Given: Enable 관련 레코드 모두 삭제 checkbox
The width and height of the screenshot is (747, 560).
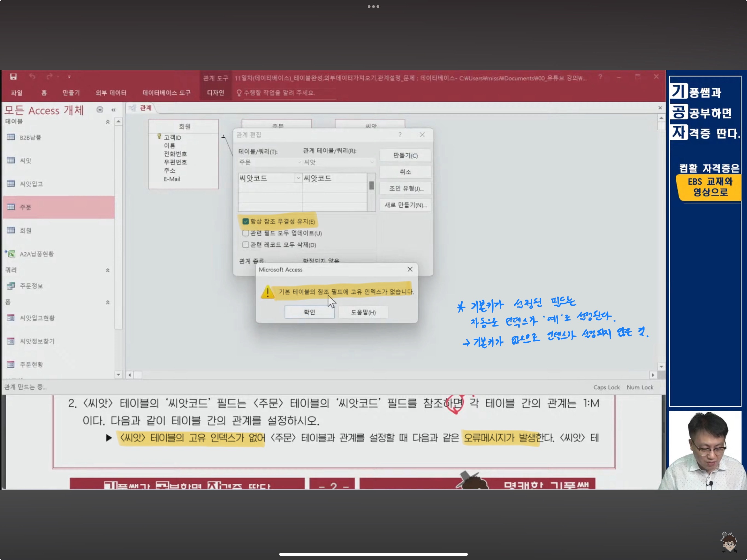Looking at the screenshot, I should click(x=246, y=244).
